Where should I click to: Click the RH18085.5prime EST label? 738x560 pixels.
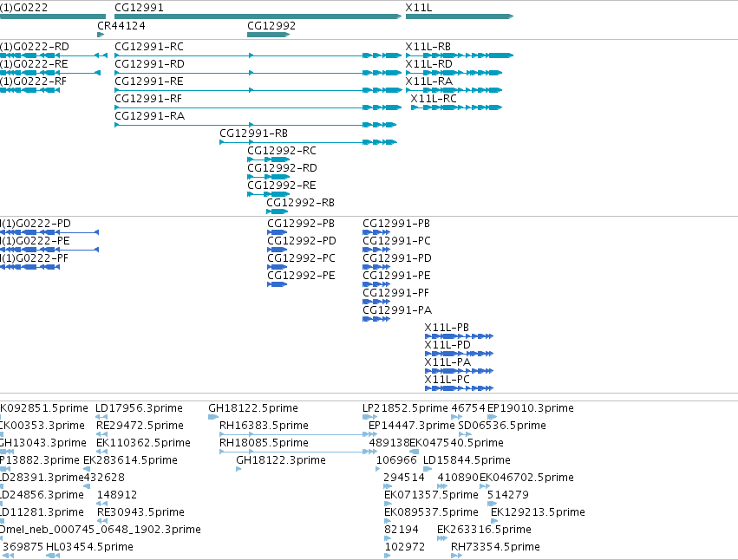(x=264, y=443)
